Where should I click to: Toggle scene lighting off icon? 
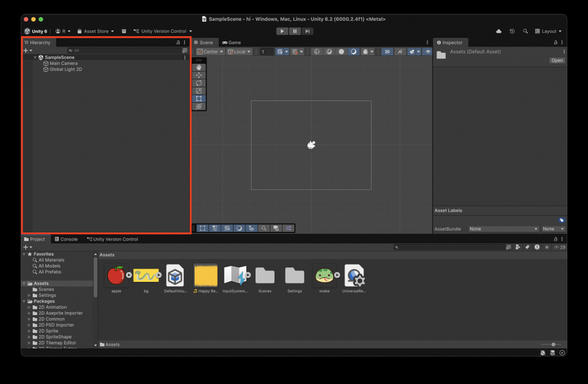[400, 52]
